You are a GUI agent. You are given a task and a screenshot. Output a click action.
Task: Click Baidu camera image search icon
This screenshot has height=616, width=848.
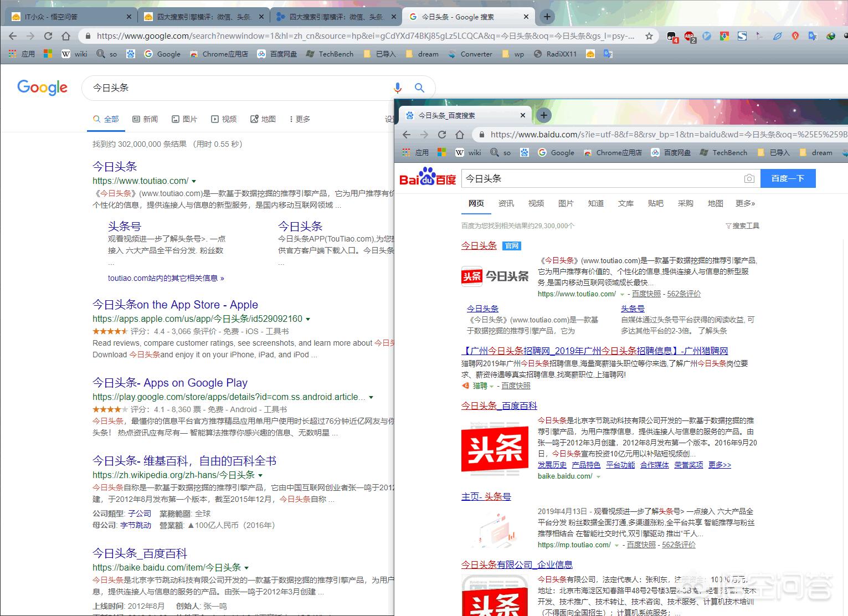pos(749,178)
